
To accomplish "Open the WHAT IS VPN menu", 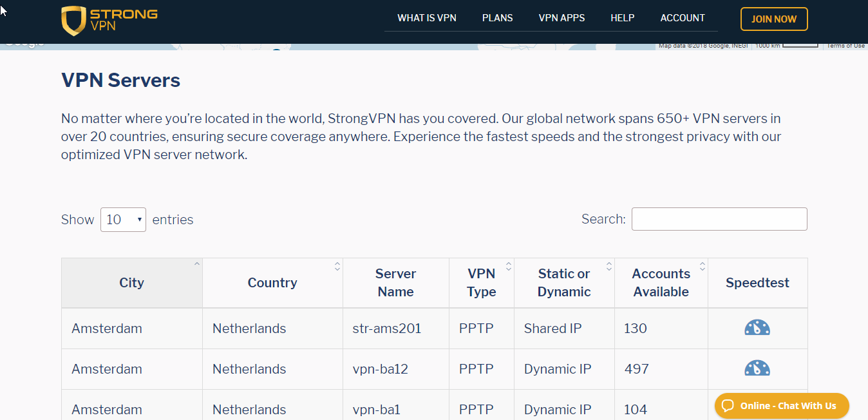I will (x=427, y=18).
